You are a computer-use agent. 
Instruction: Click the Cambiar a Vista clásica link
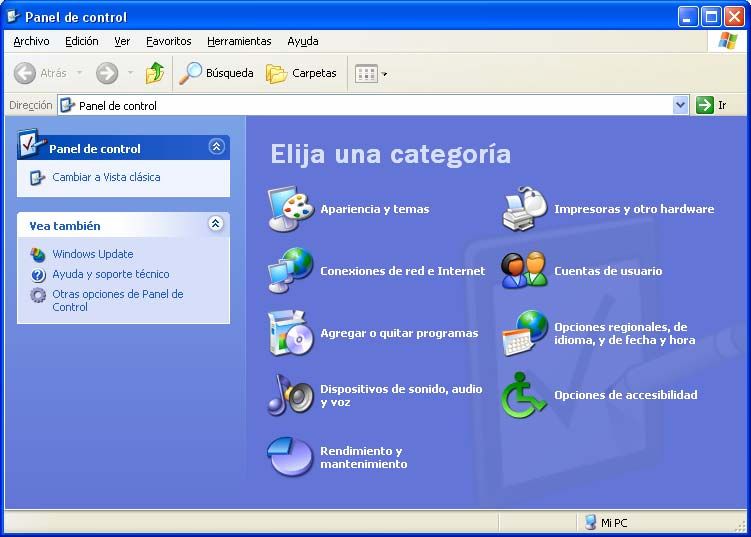pyautogui.click(x=106, y=177)
